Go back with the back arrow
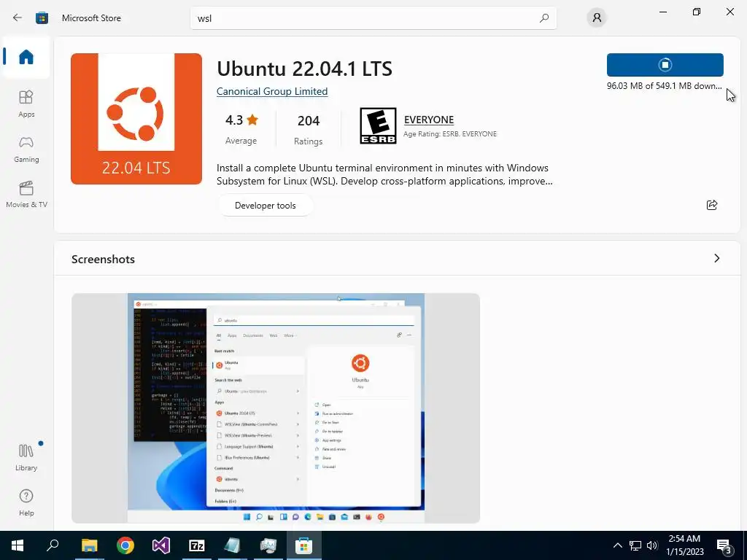747x560 pixels. click(x=18, y=18)
